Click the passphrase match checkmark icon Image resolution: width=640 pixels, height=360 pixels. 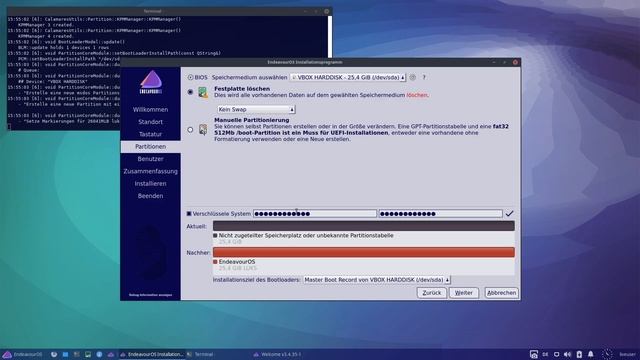pyautogui.click(x=509, y=213)
